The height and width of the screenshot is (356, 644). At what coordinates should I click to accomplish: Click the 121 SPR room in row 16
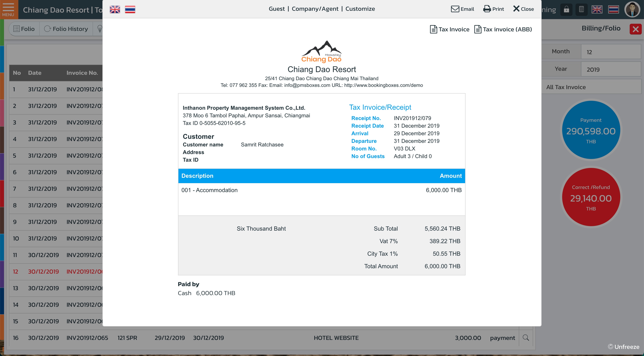point(127,338)
